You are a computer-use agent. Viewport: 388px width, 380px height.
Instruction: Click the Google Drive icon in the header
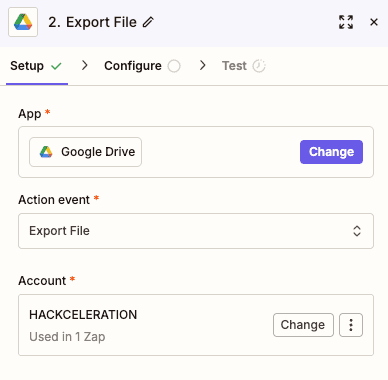23,22
